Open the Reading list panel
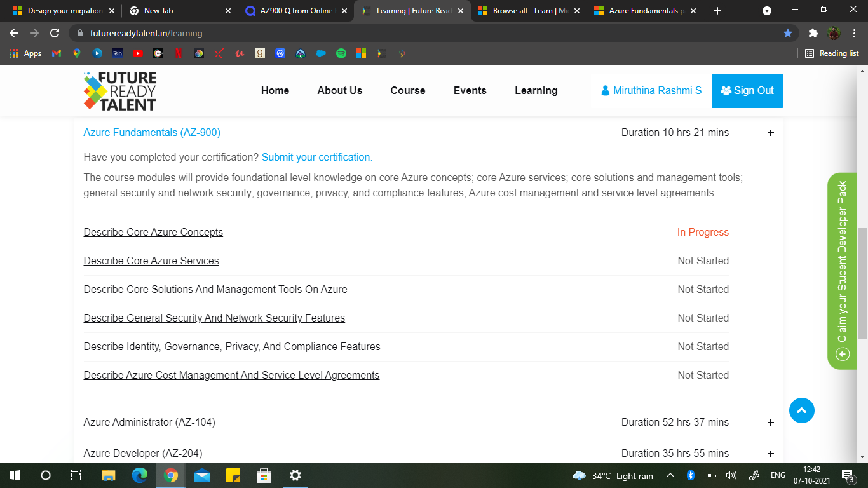The height and width of the screenshot is (488, 868). coord(832,53)
